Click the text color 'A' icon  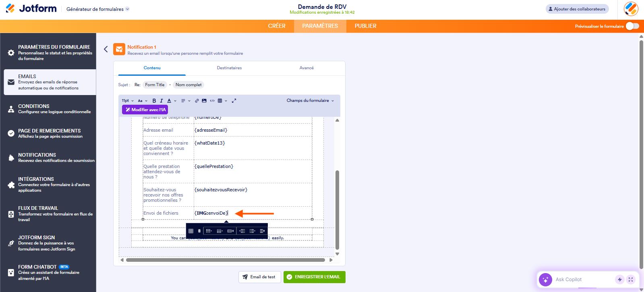pyautogui.click(x=169, y=101)
